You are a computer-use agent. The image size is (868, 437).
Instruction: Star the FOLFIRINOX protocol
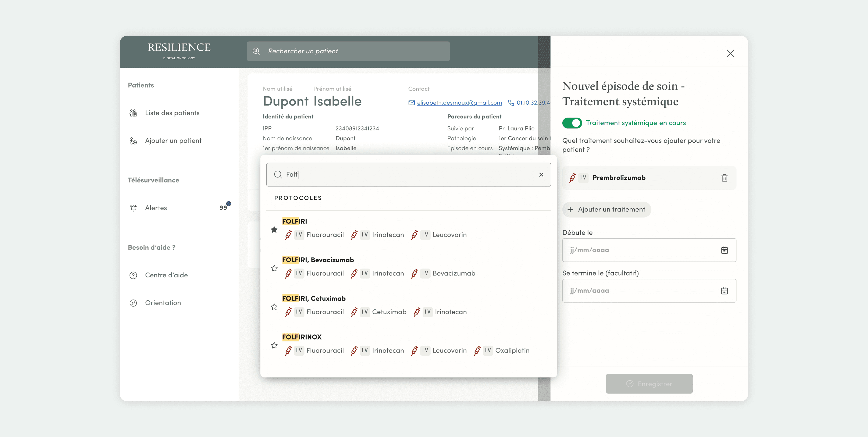274,345
